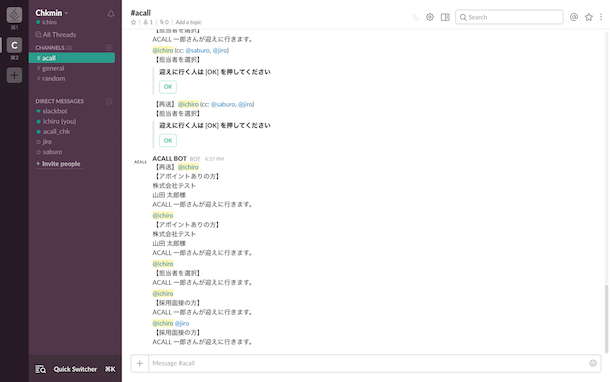Start a call with the phone icon
This screenshot has width=610, height=382.
[416, 17]
